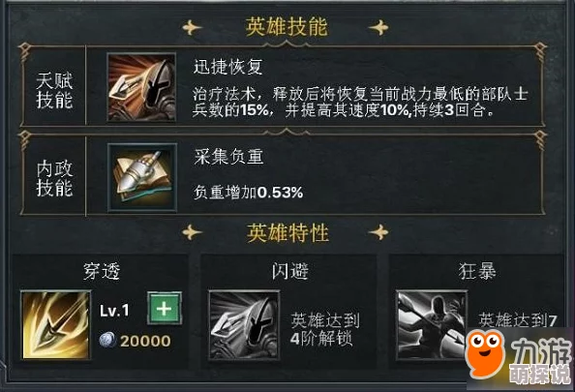Select the locked 狂暴 trait icon
Viewport: 575px width, 392px height.
click(432, 325)
